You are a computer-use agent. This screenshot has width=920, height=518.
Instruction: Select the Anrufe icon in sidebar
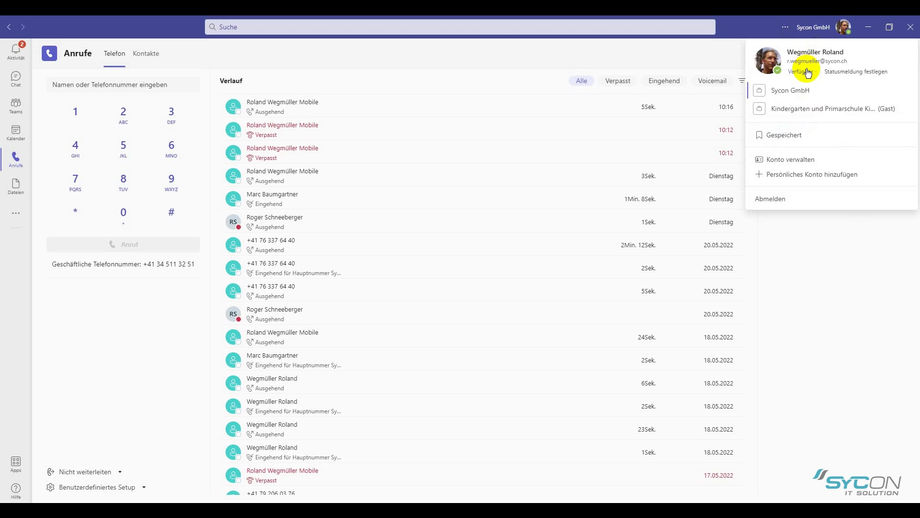(x=16, y=159)
